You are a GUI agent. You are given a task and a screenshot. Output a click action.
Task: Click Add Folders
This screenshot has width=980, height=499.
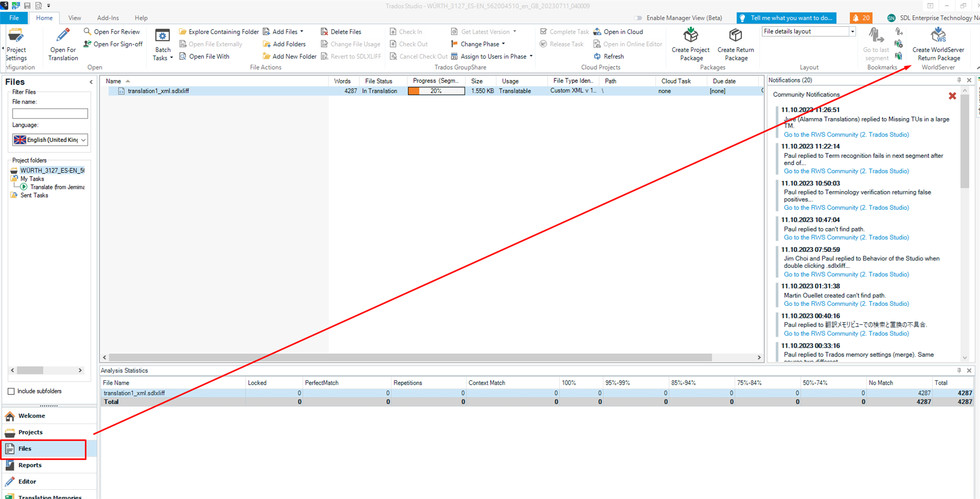[x=284, y=44]
